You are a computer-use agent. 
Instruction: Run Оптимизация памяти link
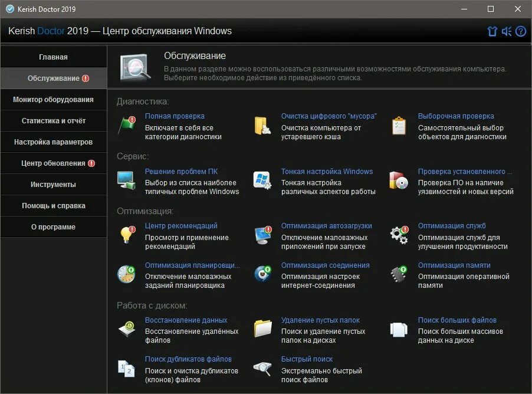tap(454, 265)
